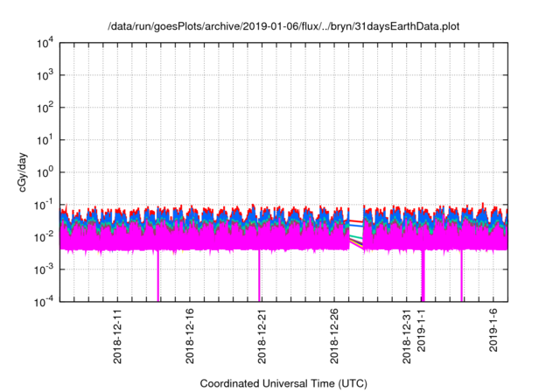Click the 2018-12-16 date label

[190, 336]
